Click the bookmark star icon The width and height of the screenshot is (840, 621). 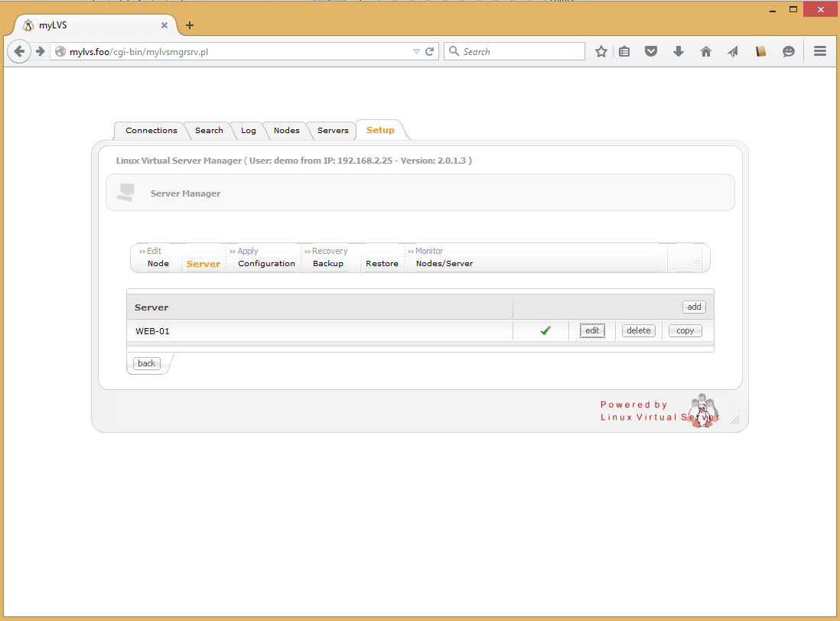pyautogui.click(x=601, y=51)
